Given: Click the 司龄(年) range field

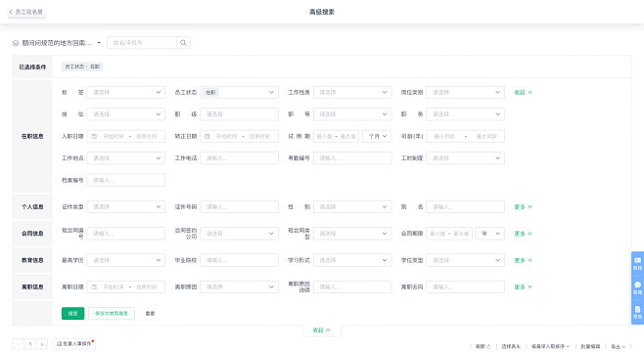Looking at the screenshot, I should tap(465, 136).
